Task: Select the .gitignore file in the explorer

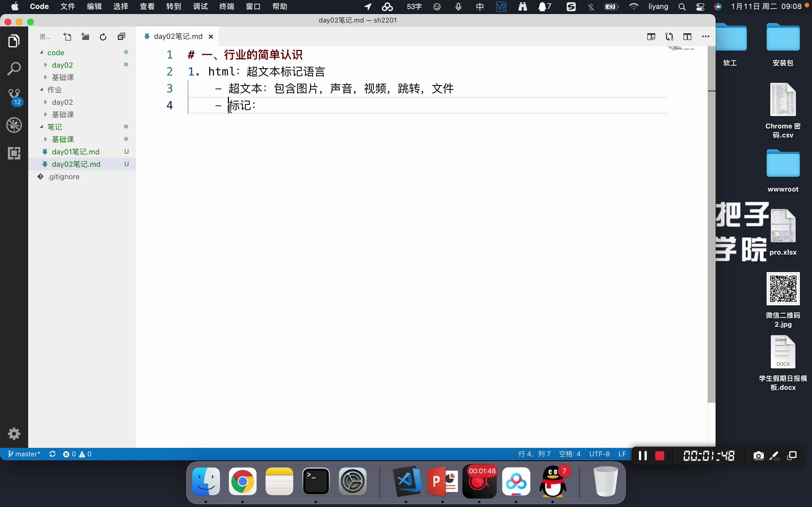Action: coord(64,176)
